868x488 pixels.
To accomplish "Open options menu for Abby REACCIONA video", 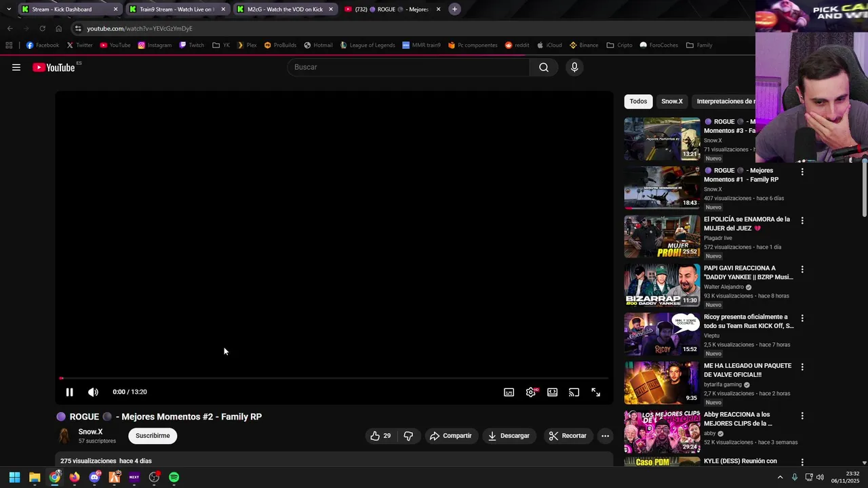I will [802, 416].
